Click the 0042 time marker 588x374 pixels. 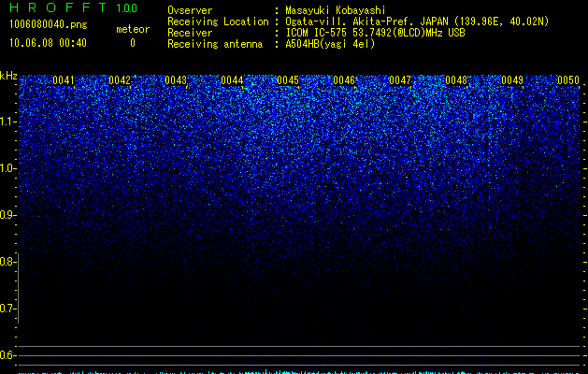coord(120,80)
